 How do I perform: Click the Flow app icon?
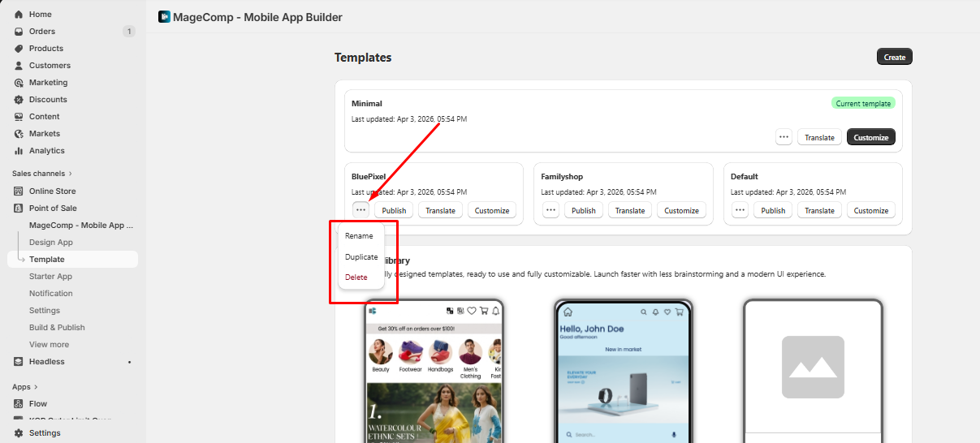19,404
